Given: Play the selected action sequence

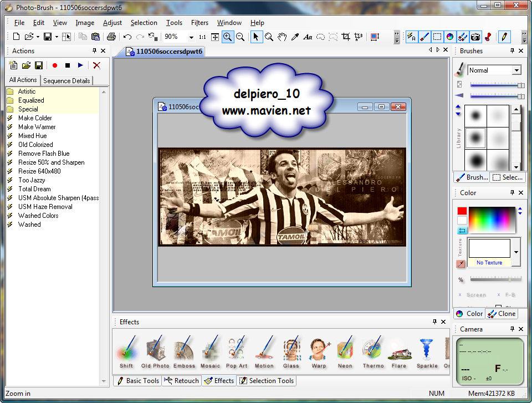Looking at the screenshot, I should 80,65.
